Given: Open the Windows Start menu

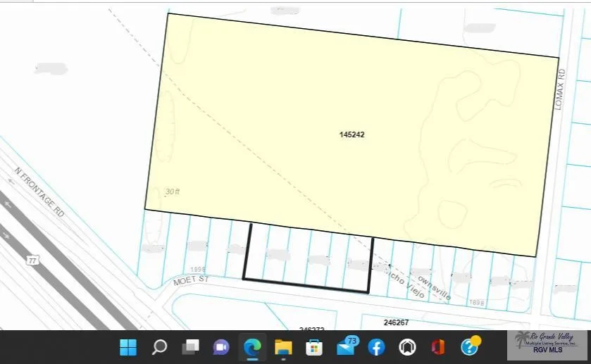Looking at the screenshot, I should 128,347.
